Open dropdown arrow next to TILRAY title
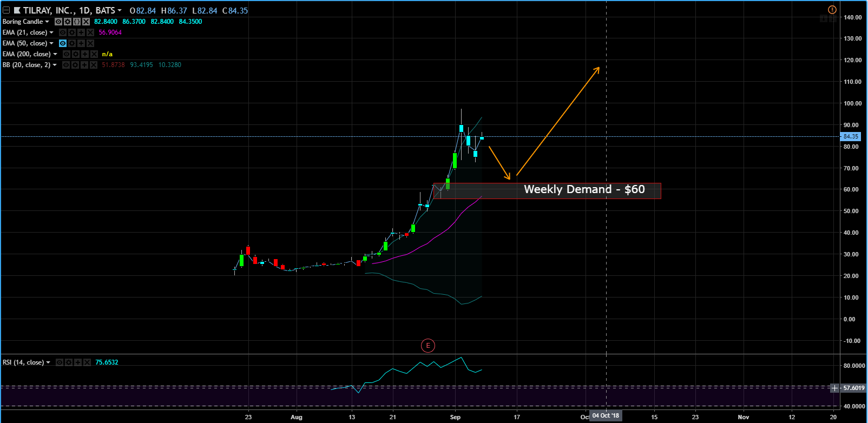This screenshot has width=868, height=423. click(120, 11)
